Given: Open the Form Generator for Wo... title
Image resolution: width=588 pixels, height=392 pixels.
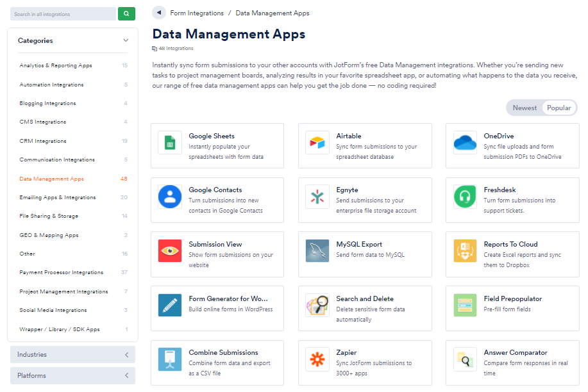Looking at the screenshot, I should 228,298.
